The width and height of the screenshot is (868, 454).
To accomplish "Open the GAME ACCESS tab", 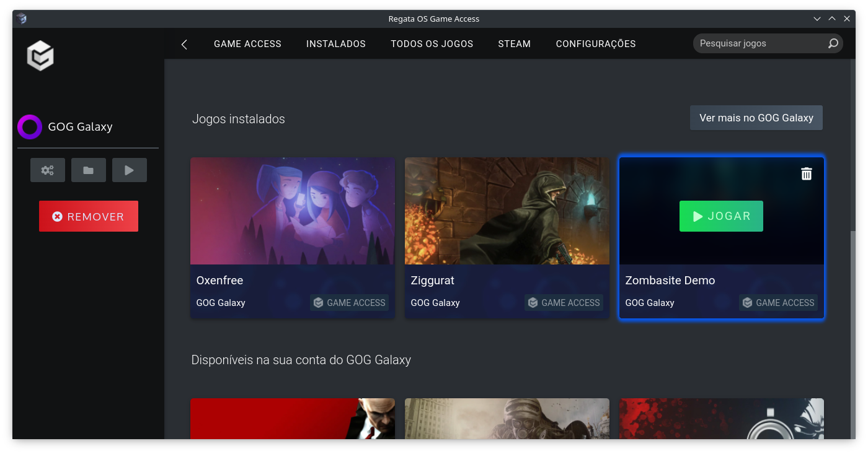I will click(x=247, y=44).
